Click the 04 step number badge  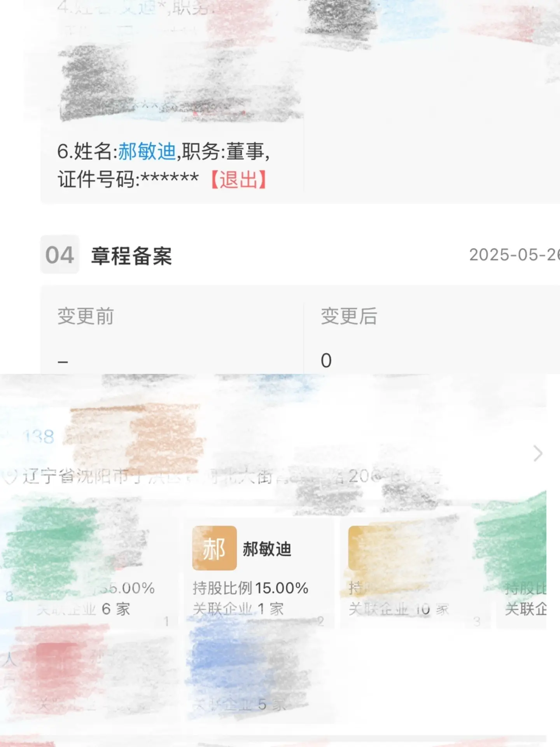coord(59,255)
